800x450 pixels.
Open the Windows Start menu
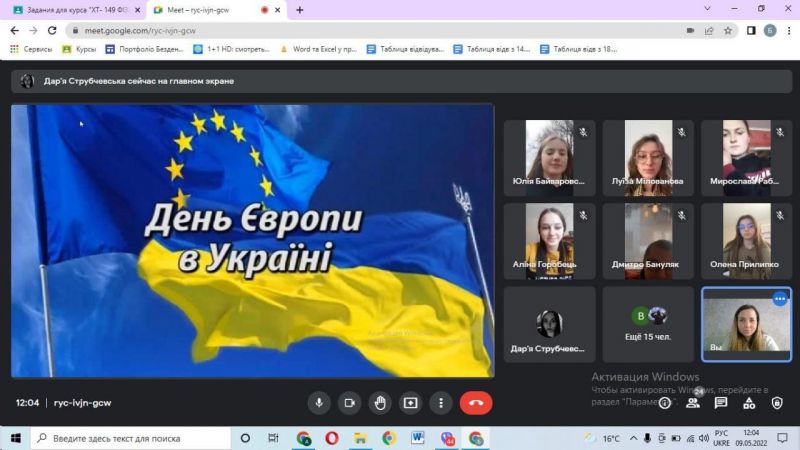15,438
